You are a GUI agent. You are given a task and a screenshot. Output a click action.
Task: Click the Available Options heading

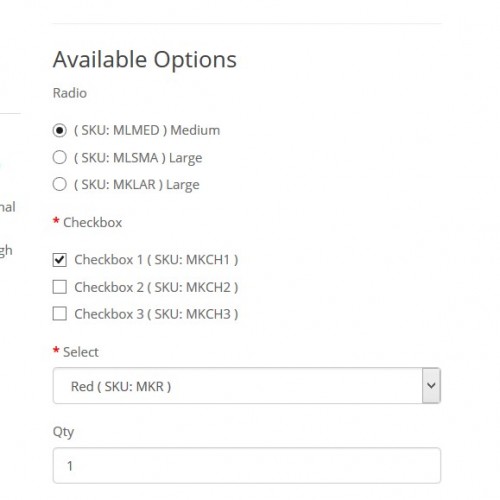(x=145, y=60)
